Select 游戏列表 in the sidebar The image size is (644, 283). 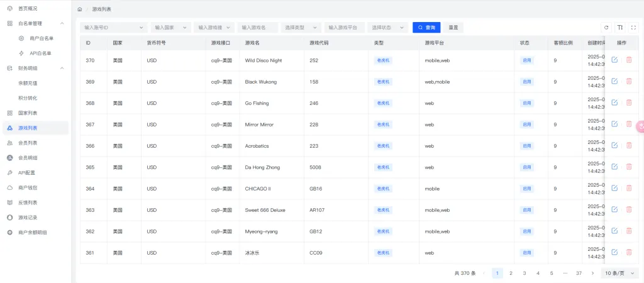(x=35, y=128)
